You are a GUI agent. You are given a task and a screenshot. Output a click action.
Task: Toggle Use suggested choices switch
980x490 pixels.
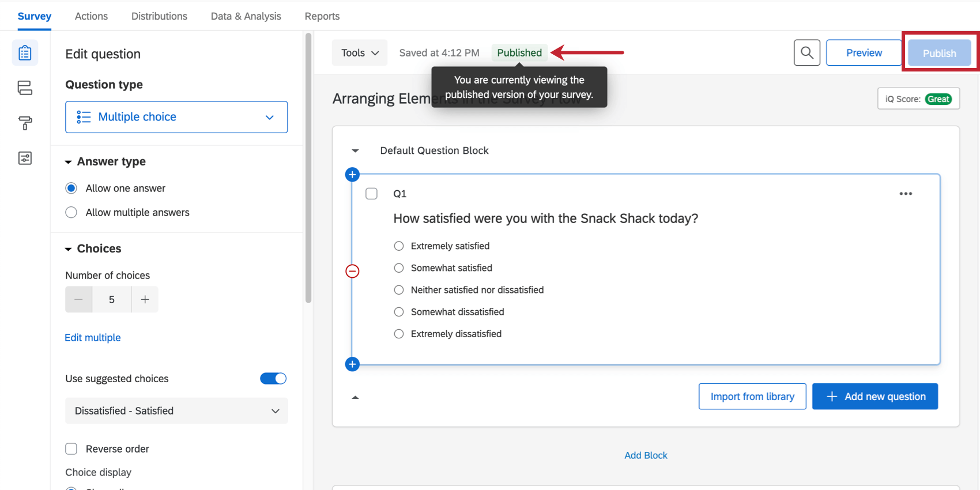point(273,379)
